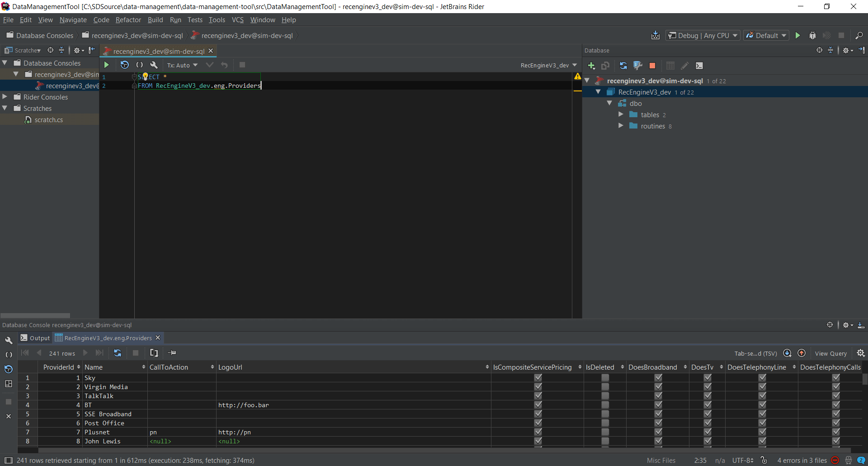This screenshot has width=868, height=466.
Task: Reload the result set page
Action: tap(118, 353)
